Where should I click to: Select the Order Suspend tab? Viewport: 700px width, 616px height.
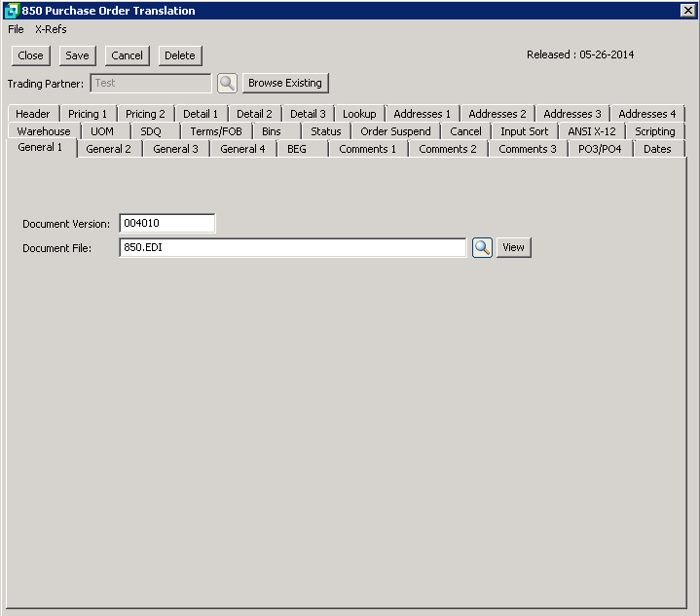click(x=395, y=131)
